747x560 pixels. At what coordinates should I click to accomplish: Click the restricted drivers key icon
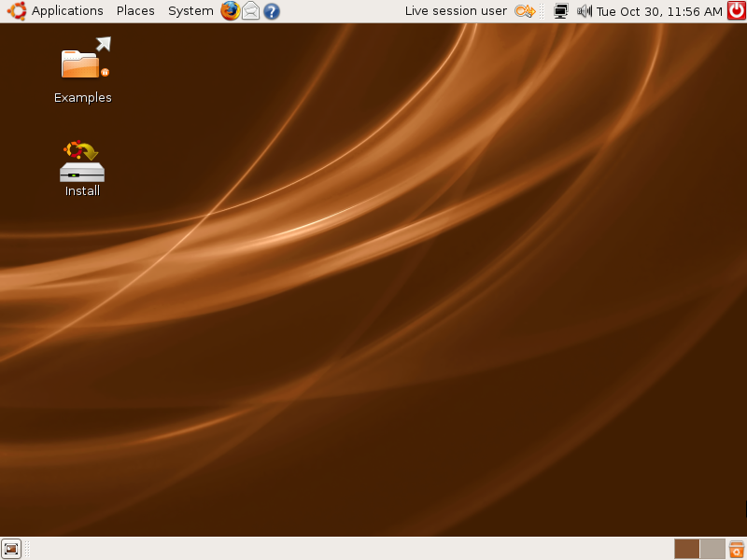coord(525,11)
